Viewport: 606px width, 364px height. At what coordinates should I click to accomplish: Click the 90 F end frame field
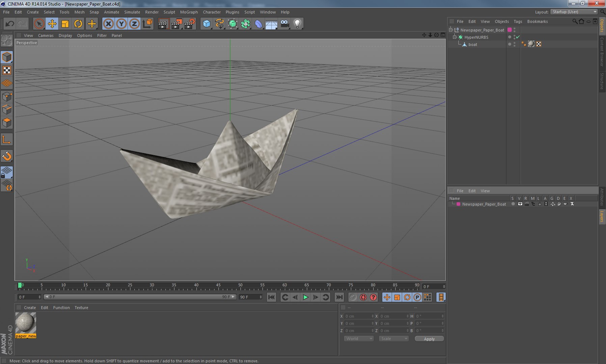tap(250, 297)
